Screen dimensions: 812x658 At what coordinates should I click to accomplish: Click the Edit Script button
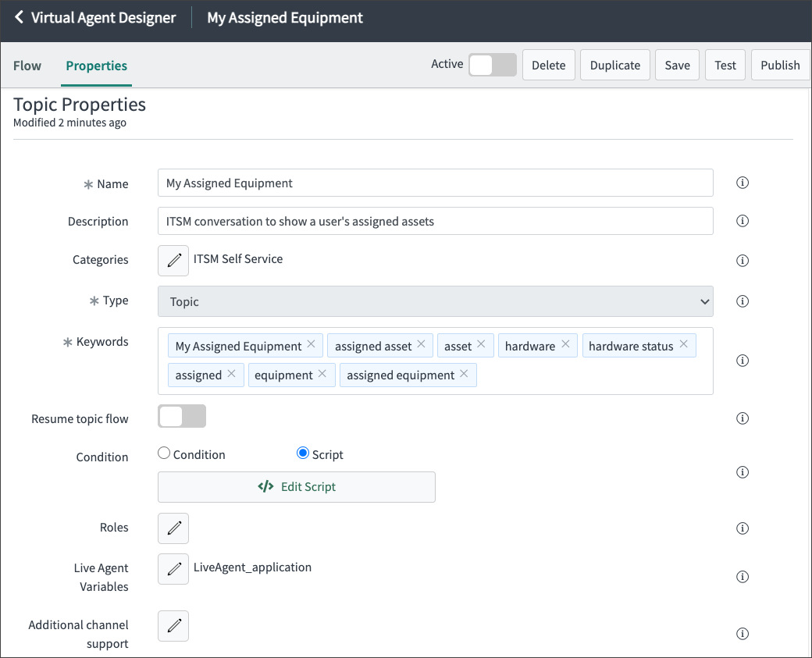tap(296, 486)
